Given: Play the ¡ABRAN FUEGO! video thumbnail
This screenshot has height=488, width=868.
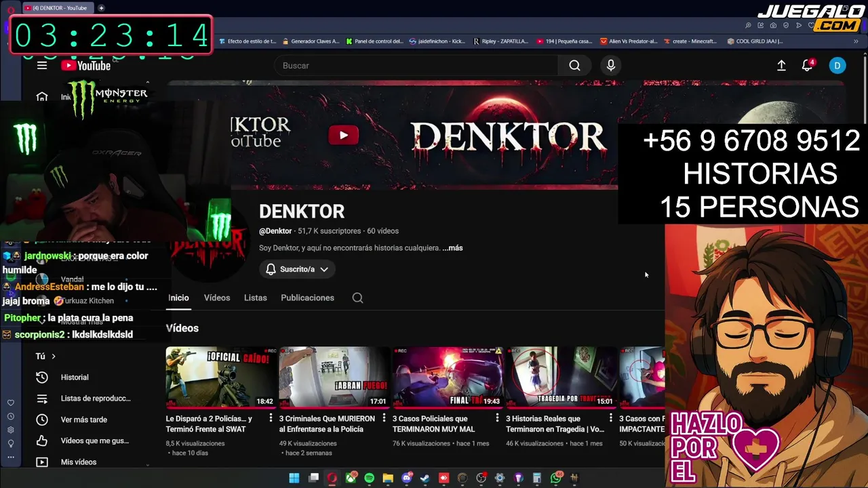Looking at the screenshot, I should [334, 377].
